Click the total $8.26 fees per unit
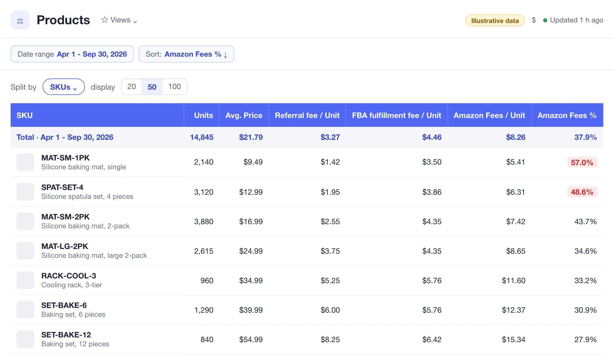The image size is (614, 364). click(516, 137)
